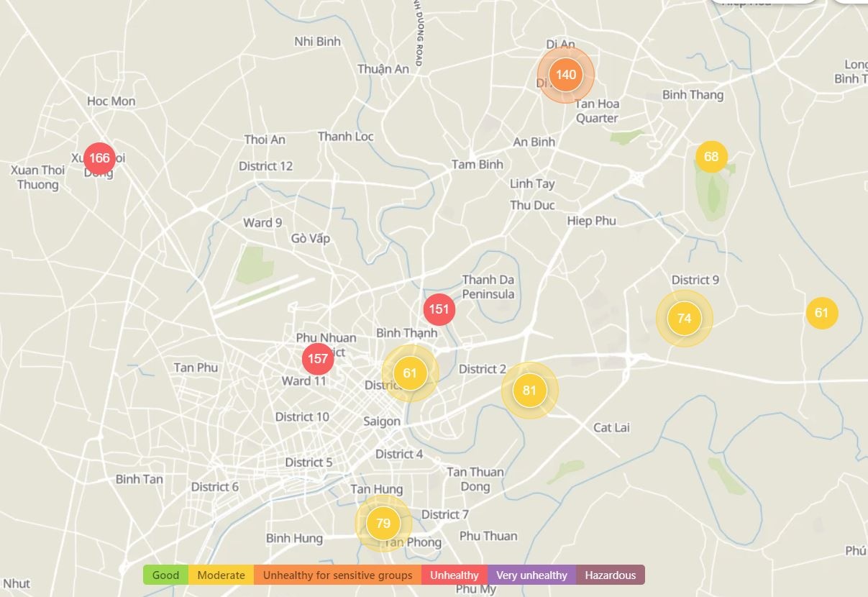Click the Thanh Da Peninsula label

pos(488,286)
